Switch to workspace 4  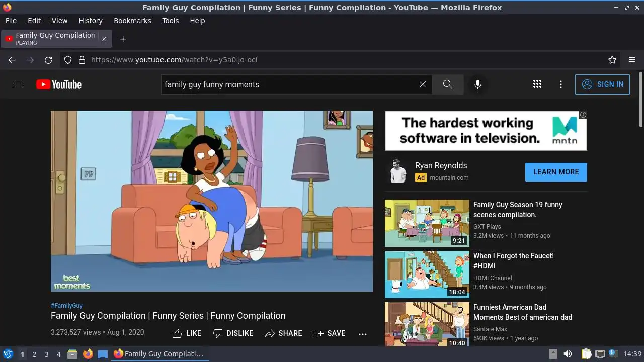click(58, 354)
